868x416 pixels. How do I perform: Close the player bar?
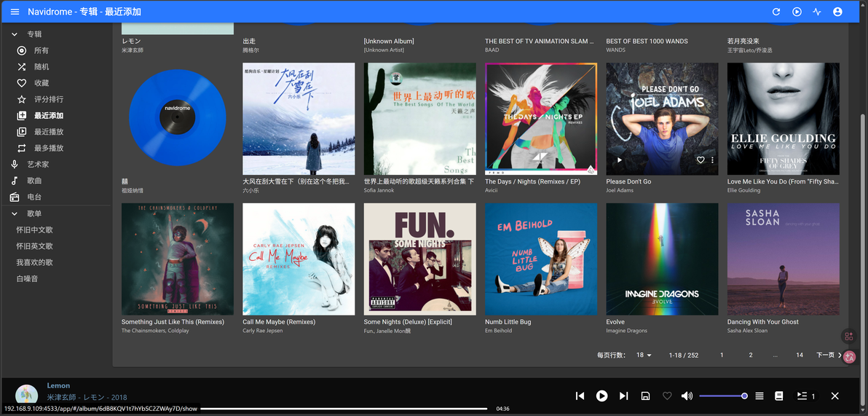pyautogui.click(x=835, y=396)
